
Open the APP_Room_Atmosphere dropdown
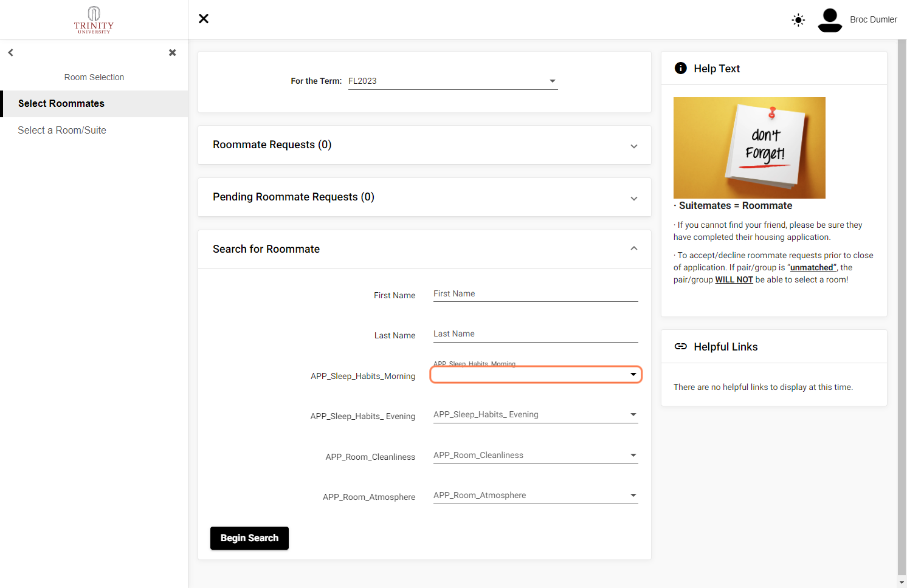tap(536, 496)
